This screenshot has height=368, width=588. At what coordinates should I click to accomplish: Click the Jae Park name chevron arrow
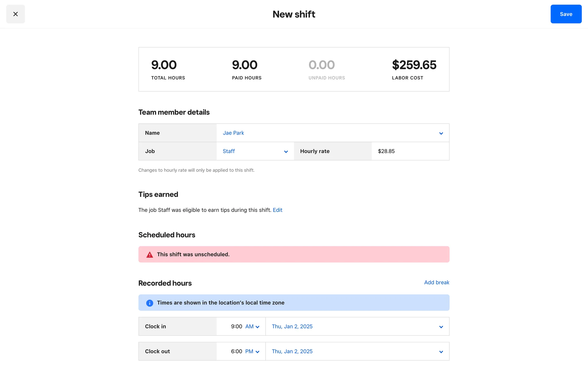click(x=441, y=133)
